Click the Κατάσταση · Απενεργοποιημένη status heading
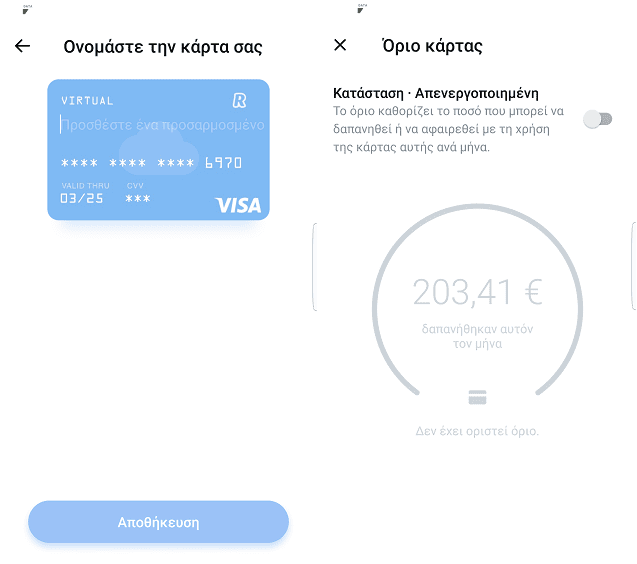637x564 pixels. (436, 93)
